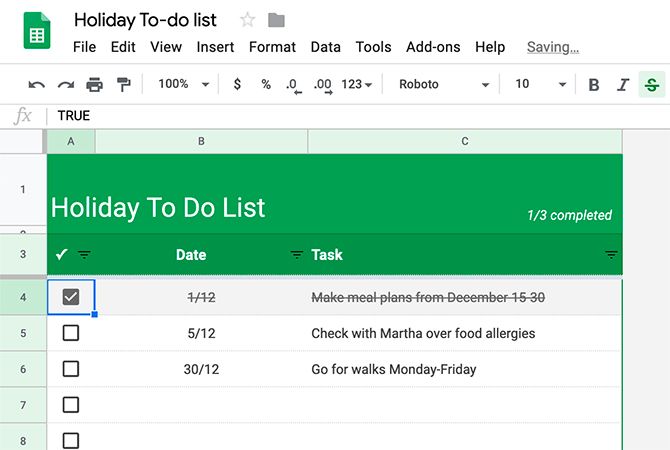Viewport: 670px width, 450px height.
Task: Click the move-to-folder icon beside title
Action: [277, 20]
